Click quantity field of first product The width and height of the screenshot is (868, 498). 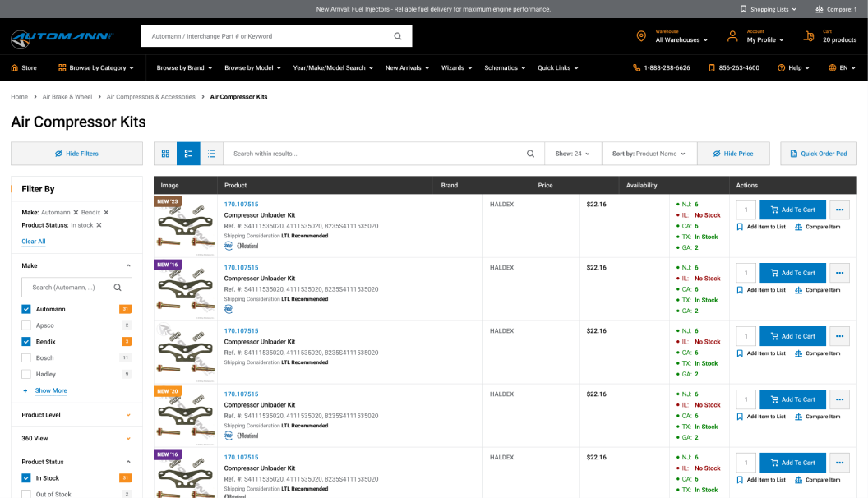[746, 210]
